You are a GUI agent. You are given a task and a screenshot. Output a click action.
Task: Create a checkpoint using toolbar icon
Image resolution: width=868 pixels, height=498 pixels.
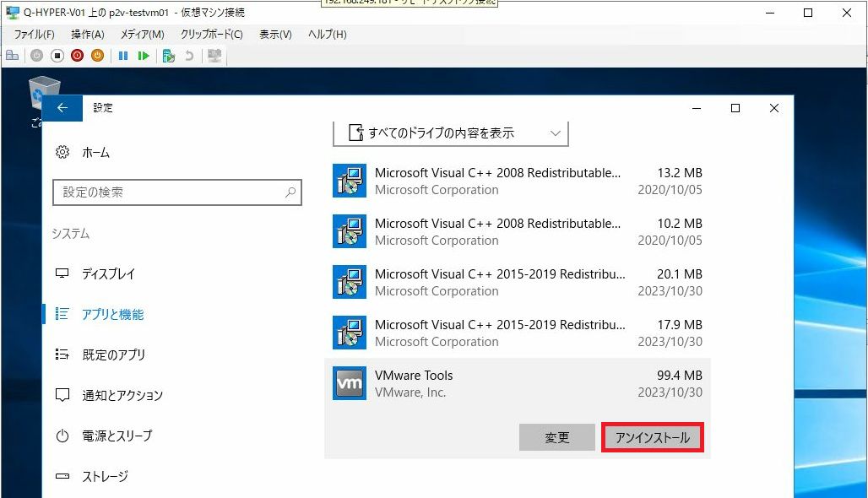(x=169, y=56)
